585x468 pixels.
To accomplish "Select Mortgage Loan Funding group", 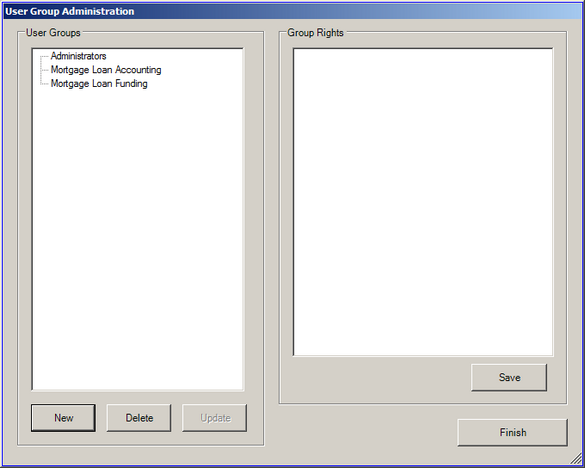I will point(99,84).
